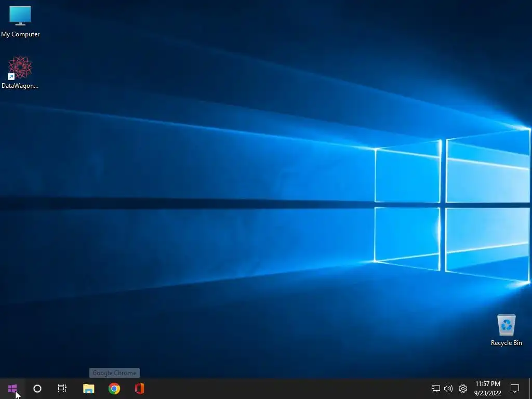
Task: Open the Action Center notifications icon
Action: tap(515, 389)
